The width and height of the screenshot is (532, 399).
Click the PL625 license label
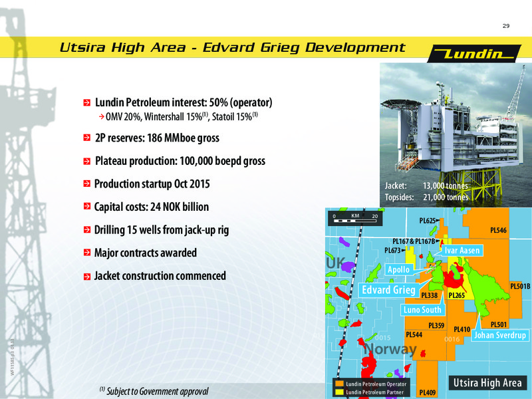point(427,221)
